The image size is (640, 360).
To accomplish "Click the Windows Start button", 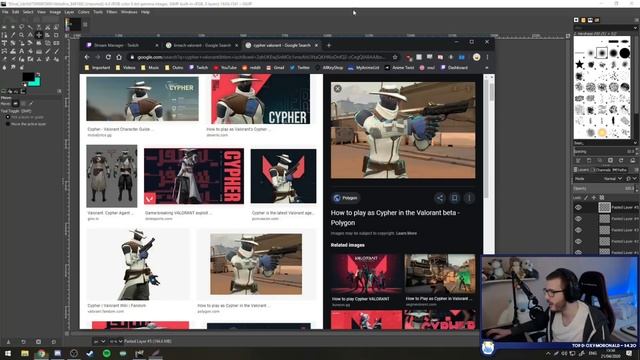I will (x=8, y=353).
